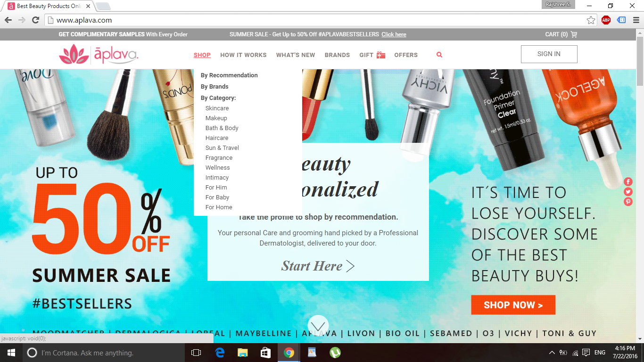Select Skincare from the category list

[x=217, y=108]
